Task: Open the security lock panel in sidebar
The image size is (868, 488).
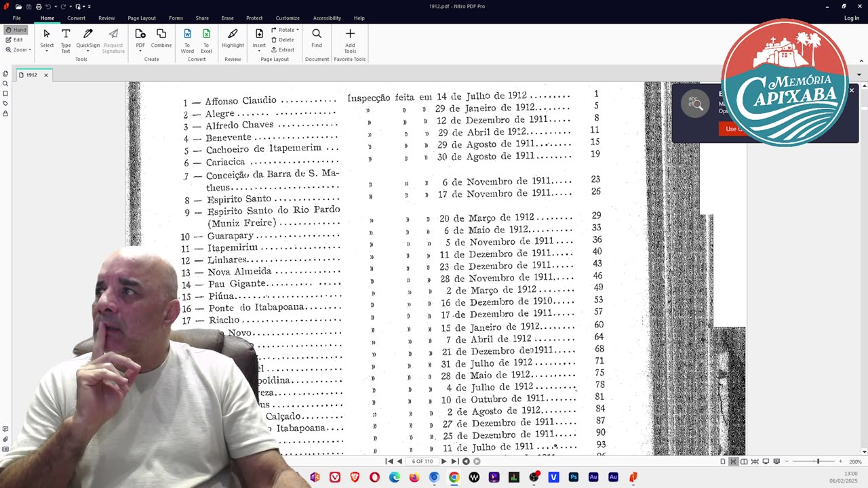Action: point(5,113)
